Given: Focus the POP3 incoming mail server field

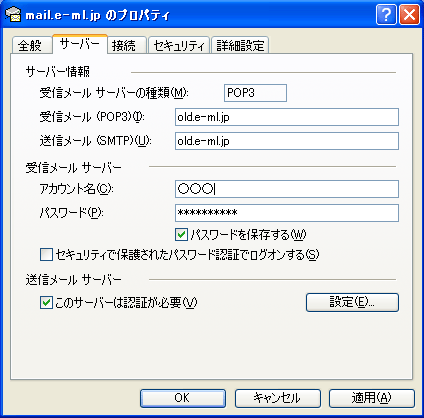Looking at the screenshot, I should pyautogui.click(x=287, y=117).
